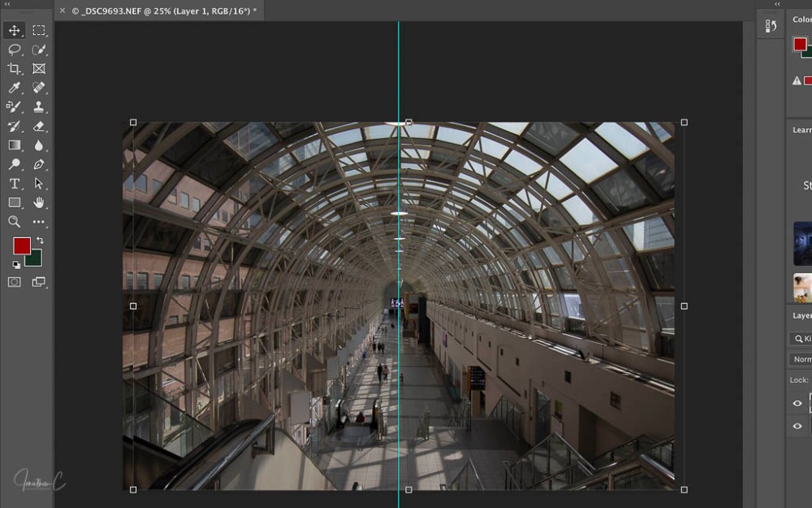Select the Type tool
Viewport: 812px width, 508px height.
pyautogui.click(x=13, y=184)
